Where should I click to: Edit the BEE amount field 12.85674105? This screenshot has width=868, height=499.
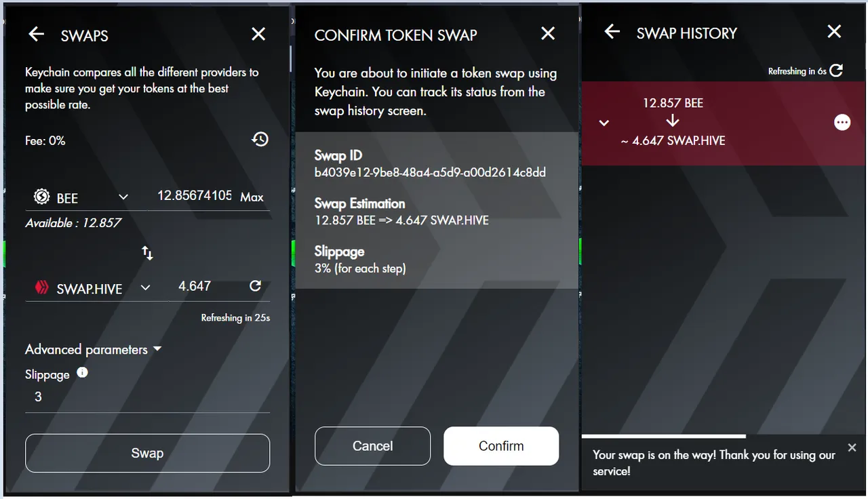tap(195, 196)
